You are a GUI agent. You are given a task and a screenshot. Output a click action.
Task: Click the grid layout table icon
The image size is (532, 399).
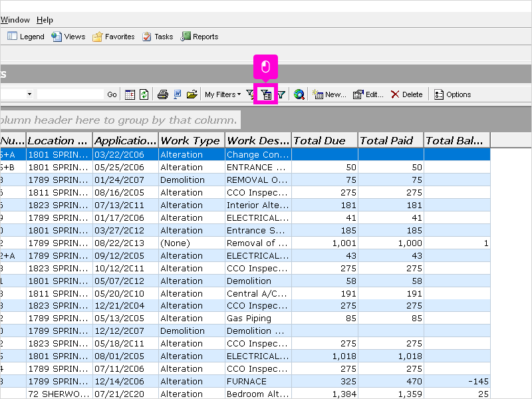coord(130,94)
